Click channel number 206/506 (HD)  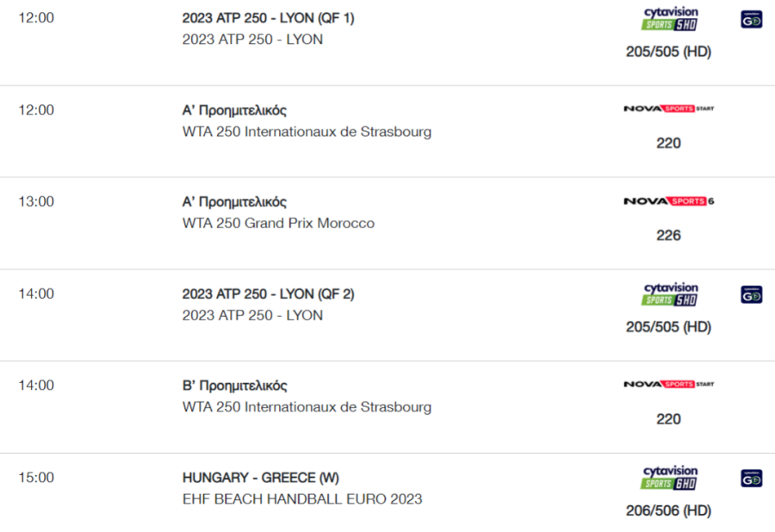pos(669,510)
